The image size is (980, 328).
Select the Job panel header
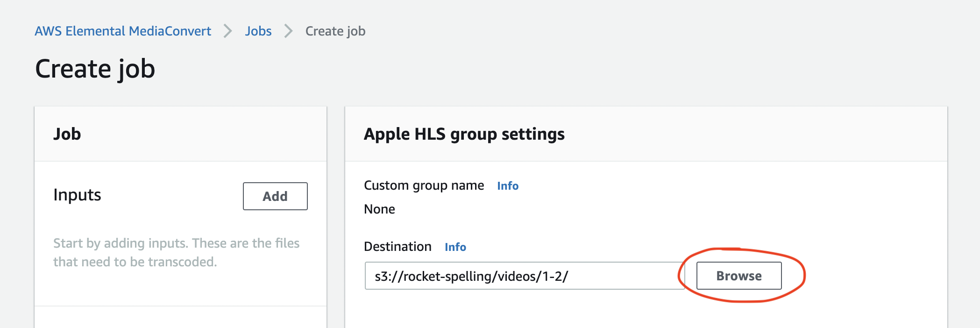pyautogui.click(x=67, y=134)
